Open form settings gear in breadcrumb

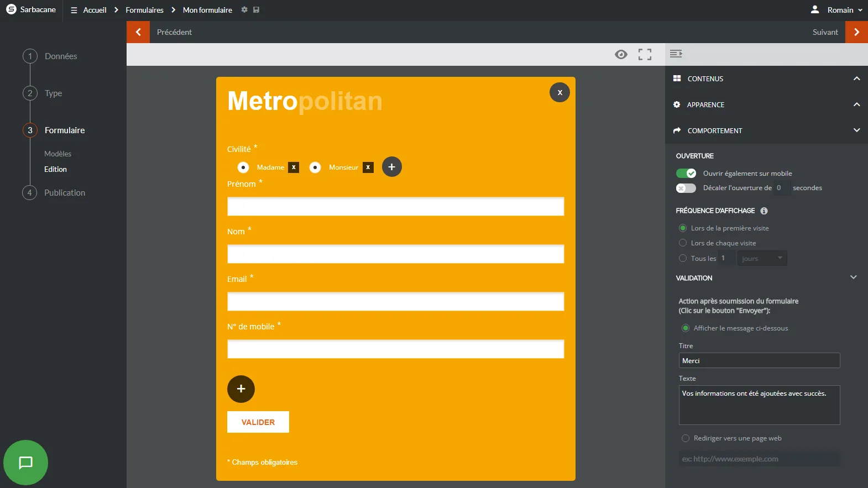point(244,10)
